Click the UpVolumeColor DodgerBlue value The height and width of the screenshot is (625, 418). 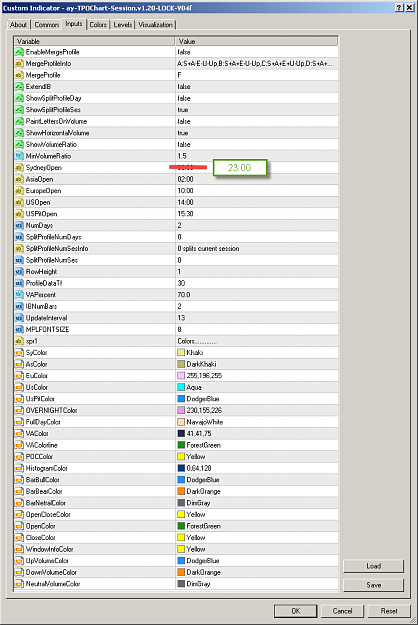[202, 560]
